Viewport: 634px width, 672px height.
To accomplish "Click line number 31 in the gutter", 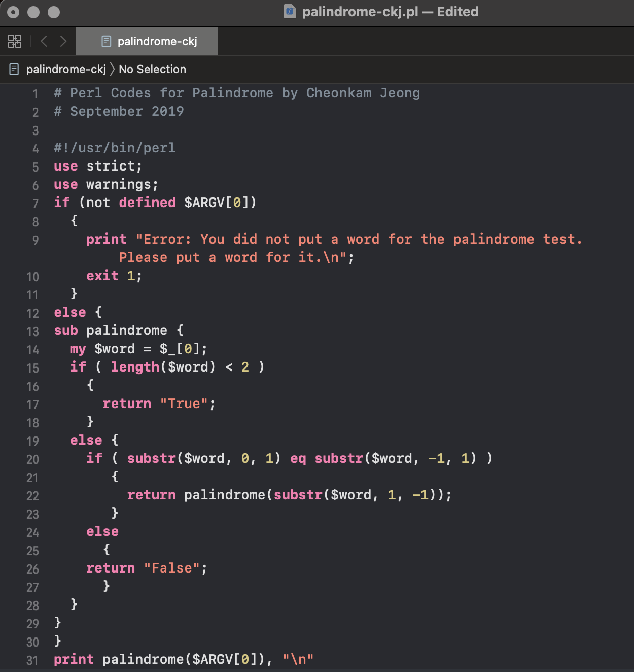I will [32, 660].
